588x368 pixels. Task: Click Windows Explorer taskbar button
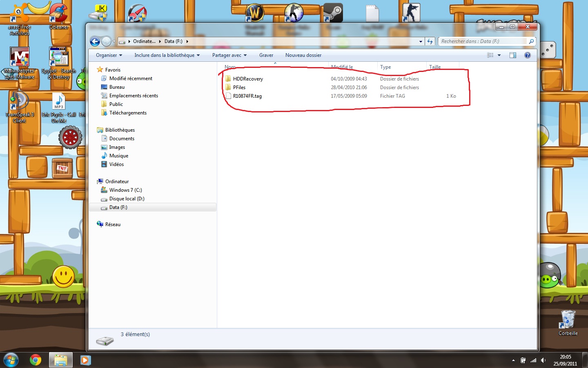[x=61, y=360]
